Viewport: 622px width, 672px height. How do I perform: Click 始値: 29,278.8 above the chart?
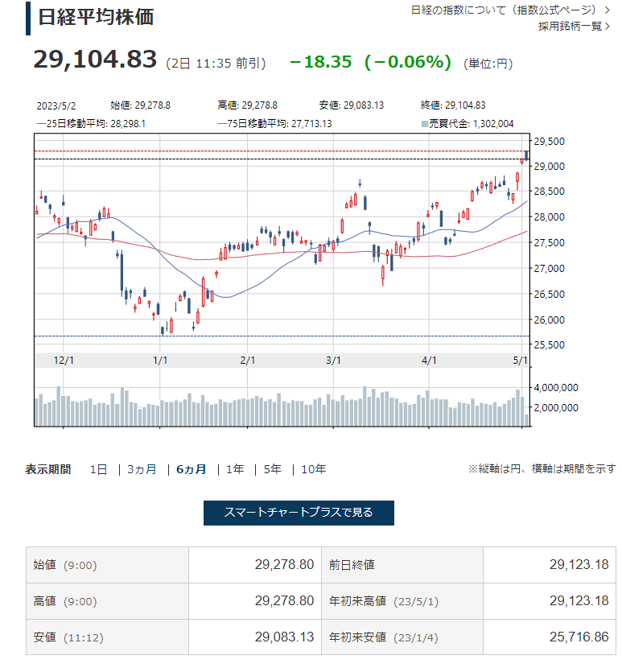tap(140, 105)
